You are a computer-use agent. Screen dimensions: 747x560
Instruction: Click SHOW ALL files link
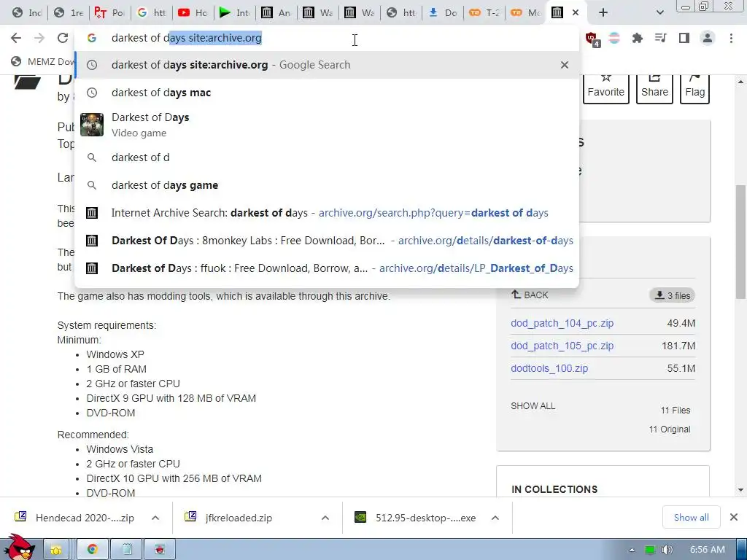[x=533, y=406]
